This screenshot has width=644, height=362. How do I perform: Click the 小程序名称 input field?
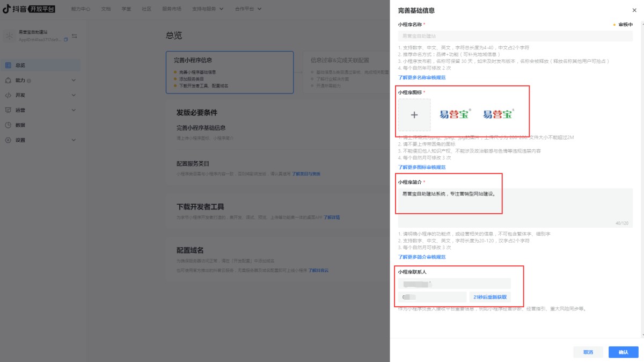click(515, 36)
